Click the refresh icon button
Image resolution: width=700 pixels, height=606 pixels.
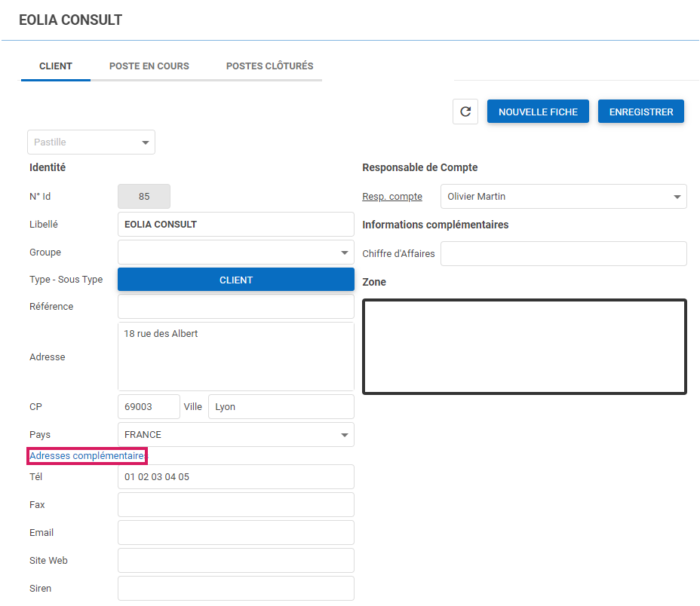(x=465, y=112)
